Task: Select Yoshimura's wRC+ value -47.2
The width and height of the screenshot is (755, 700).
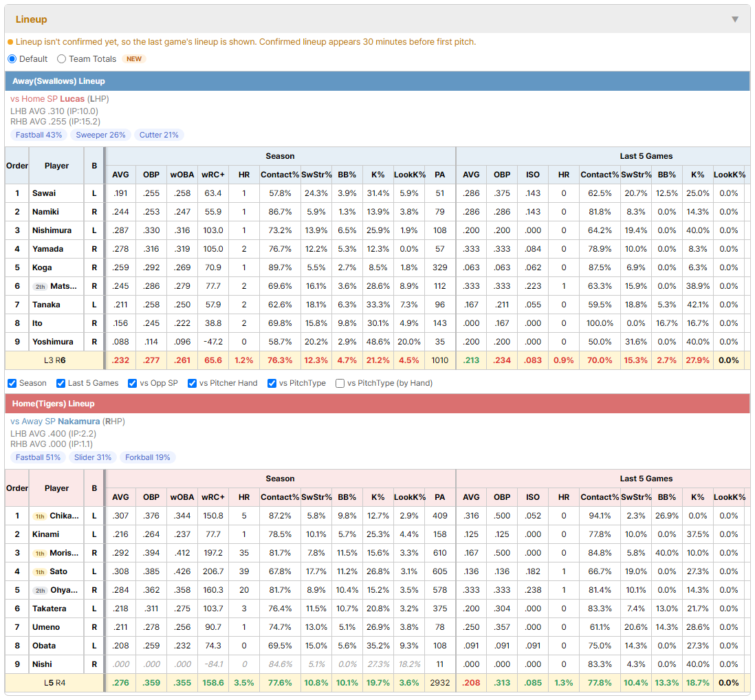Action: (x=213, y=342)
